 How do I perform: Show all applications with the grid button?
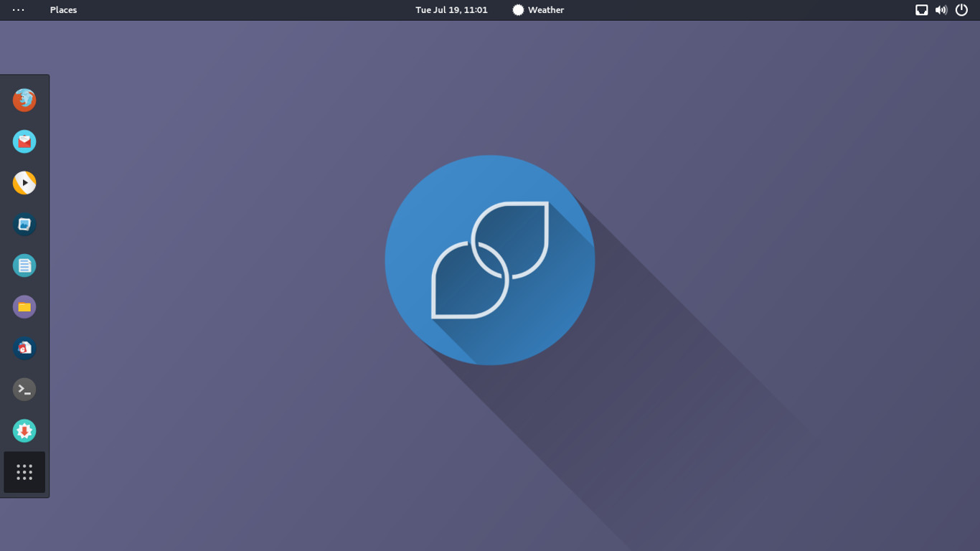[24, 472]
